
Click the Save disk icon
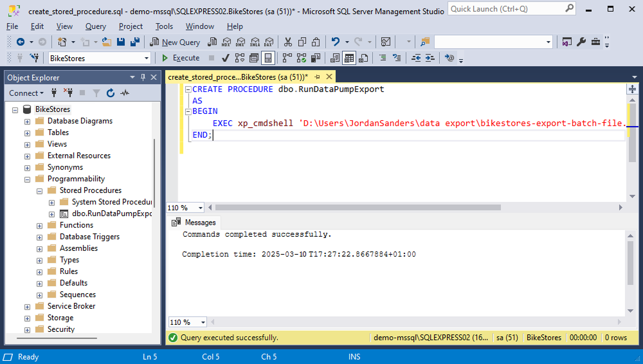[x=121, y=42]
